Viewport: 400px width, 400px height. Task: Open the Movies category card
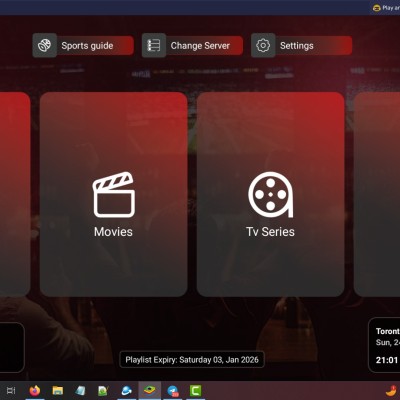[114, 194]
